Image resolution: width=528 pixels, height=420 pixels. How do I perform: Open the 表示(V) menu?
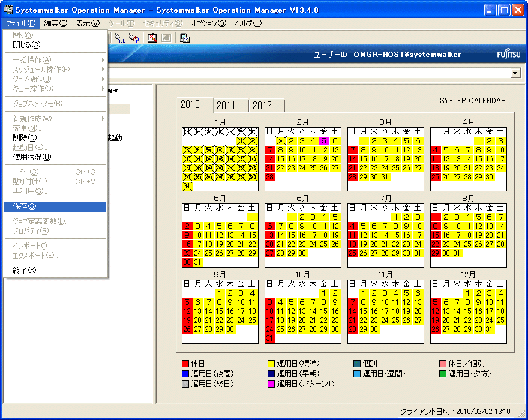[x=88, y=23]
